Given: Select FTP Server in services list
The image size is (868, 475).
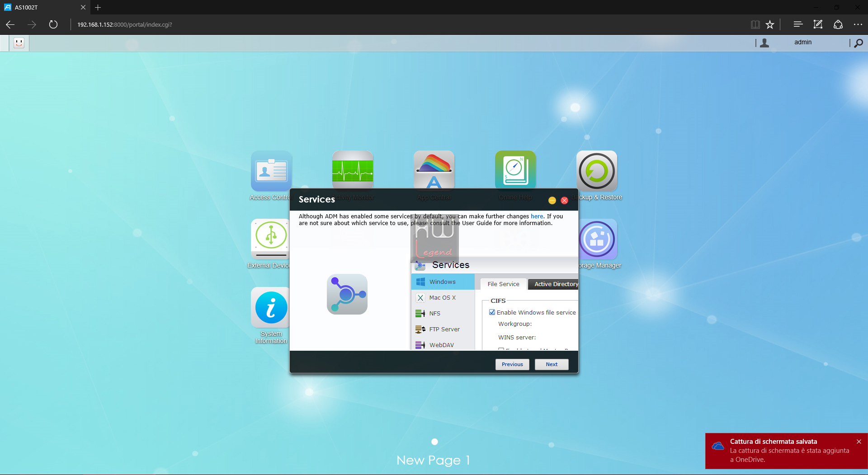Looking at the screenshot, I should (443, 329).
